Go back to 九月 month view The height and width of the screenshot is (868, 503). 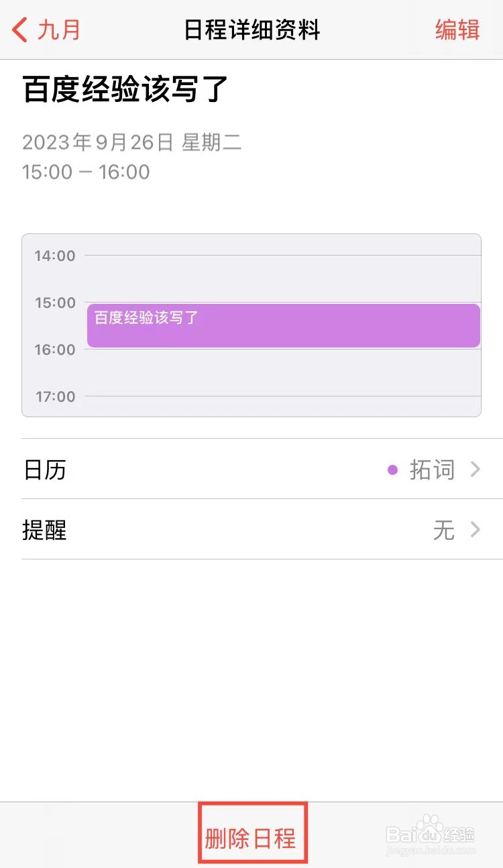click(x=47, y=30)
